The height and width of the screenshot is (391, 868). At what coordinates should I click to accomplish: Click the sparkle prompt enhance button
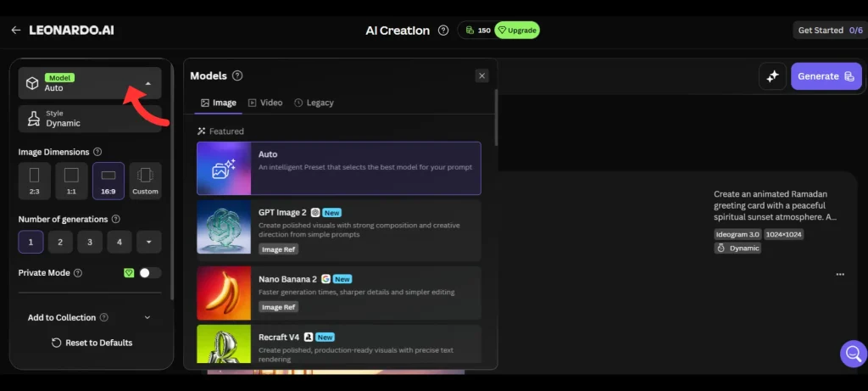pos(772,76)
